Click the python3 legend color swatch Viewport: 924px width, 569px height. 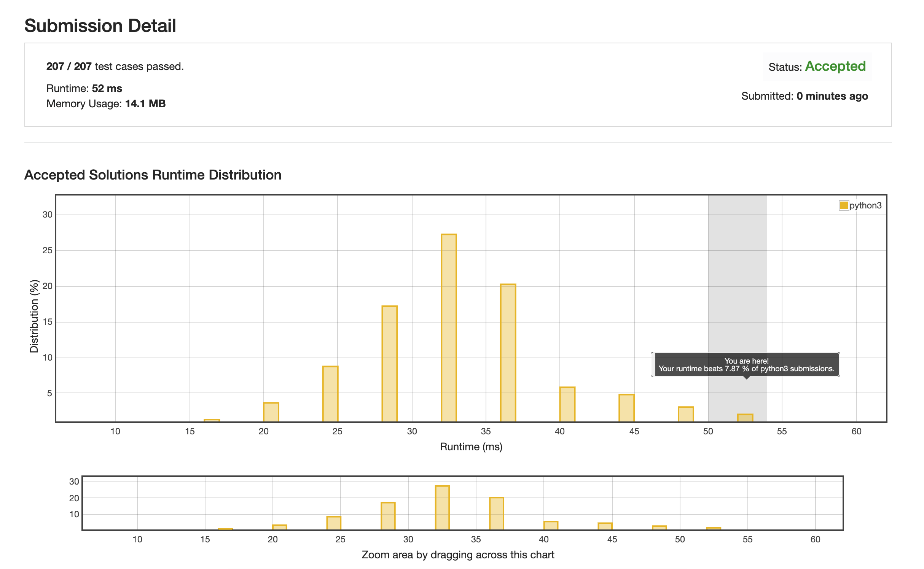click(x=844, y=205)
